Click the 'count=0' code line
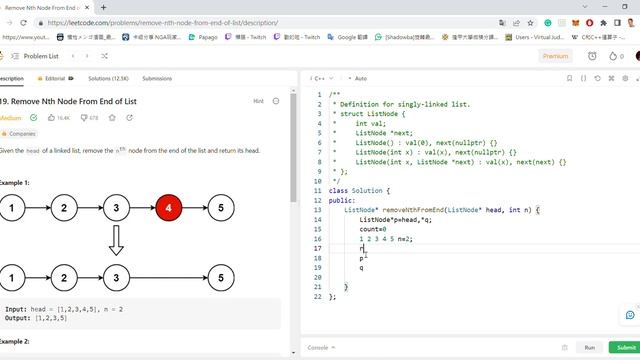Image resolution: width=640 pixels, height=360 pixels. [x=373, y=229]
